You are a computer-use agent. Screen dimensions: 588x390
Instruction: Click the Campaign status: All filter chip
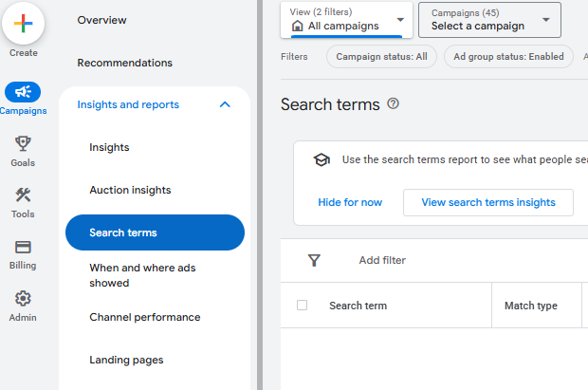(381, 57)
